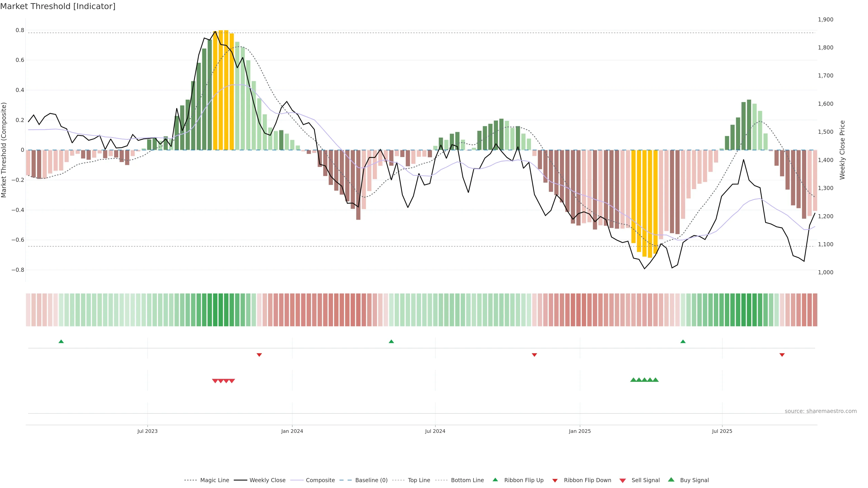
Task: Click the rightmost green buy signal marker in 2025
Action: [x=655, y=380]
